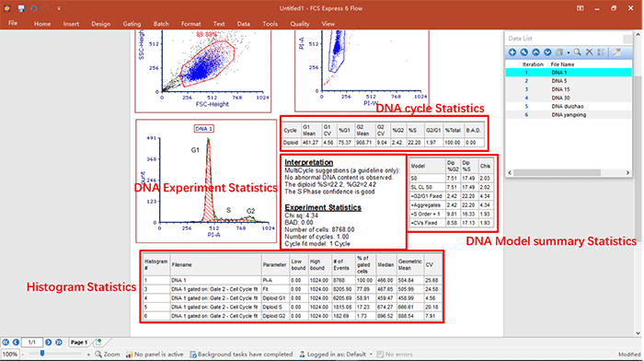Add a new page using the page-plus icon
This screenshot has height=361, width=644.
98,342
